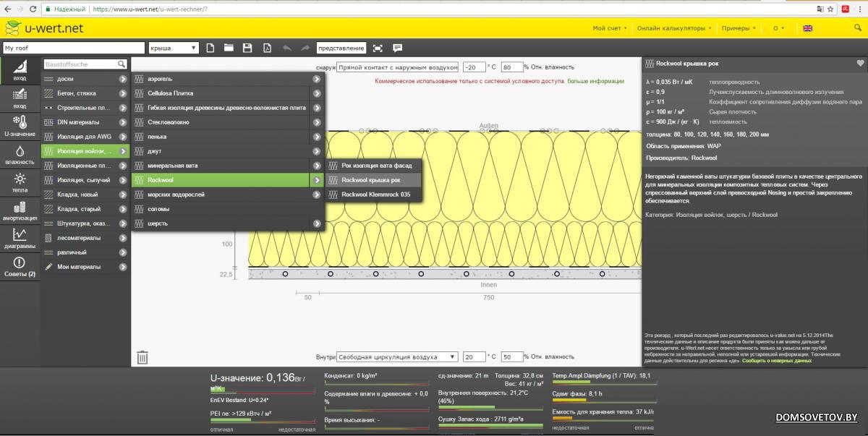Open the влажность moisture sidebar section
This screenshot has width=868, height=436.
coord(20,154)
